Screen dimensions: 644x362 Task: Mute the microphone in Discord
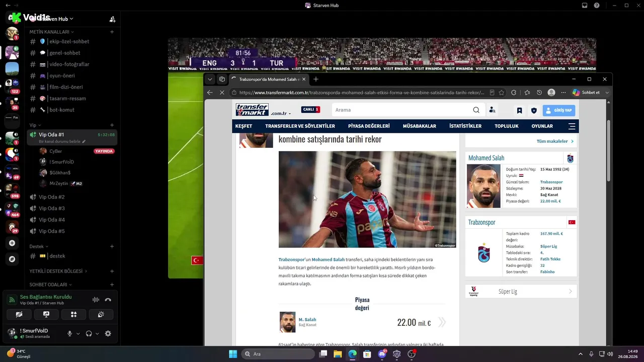point(70,333)
